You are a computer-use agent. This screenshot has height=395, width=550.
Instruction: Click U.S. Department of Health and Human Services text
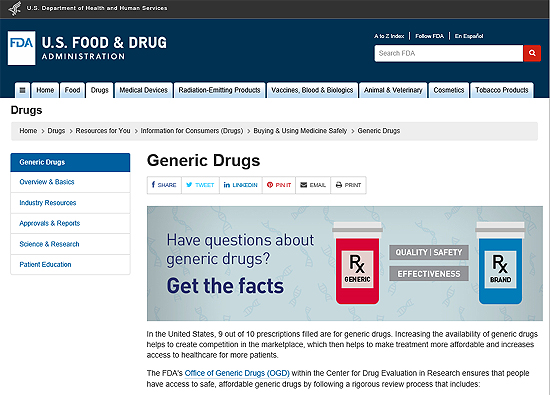97,8
